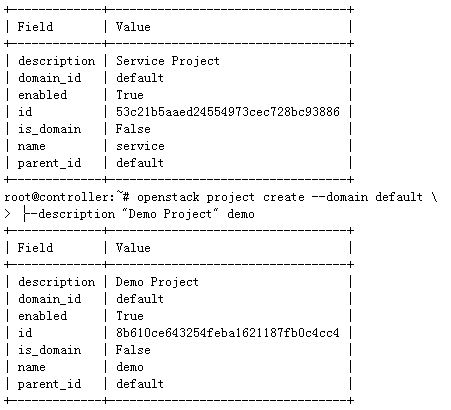This screenshot has height=410, width=451.
Task: Click the service project id value 53c21b5aaed24554973cec728bc93886
Action: click(x=228, y=112)
